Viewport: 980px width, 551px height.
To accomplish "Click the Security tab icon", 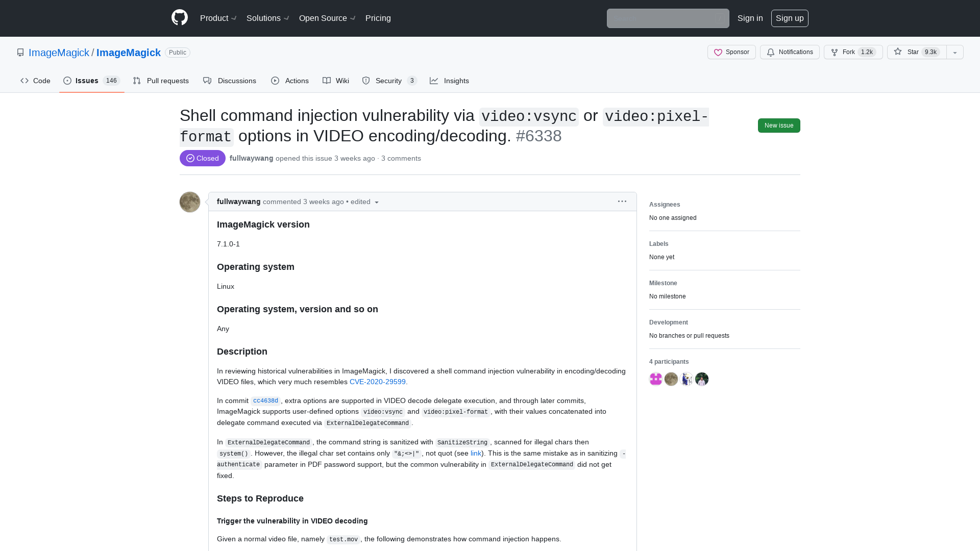I will click(x=366, y=81).
